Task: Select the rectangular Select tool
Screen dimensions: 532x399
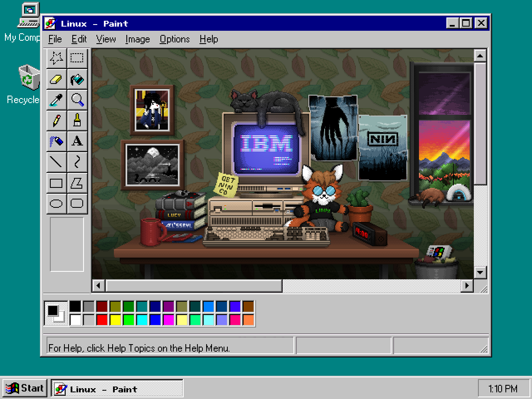Action: click(x=77, y=58)
